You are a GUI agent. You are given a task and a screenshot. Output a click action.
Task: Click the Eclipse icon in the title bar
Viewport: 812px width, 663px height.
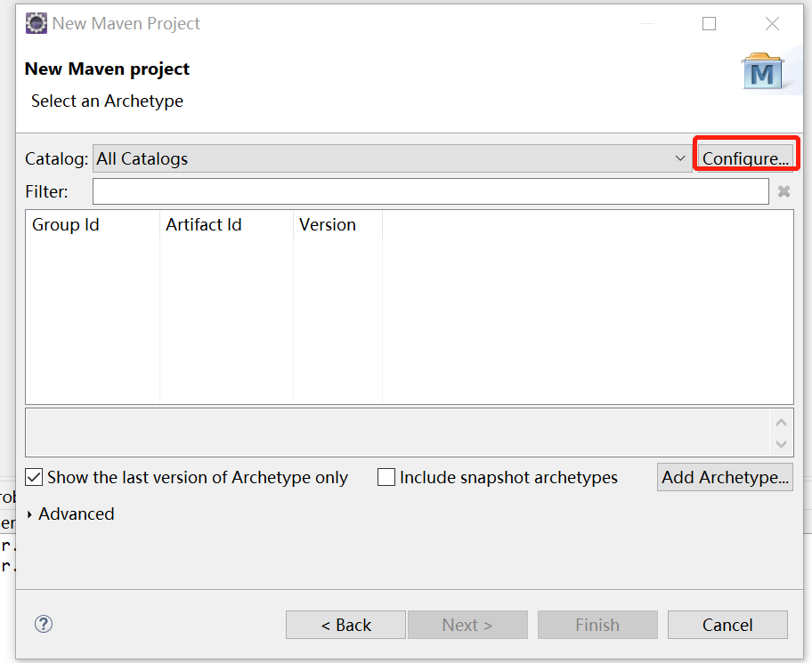37,23
